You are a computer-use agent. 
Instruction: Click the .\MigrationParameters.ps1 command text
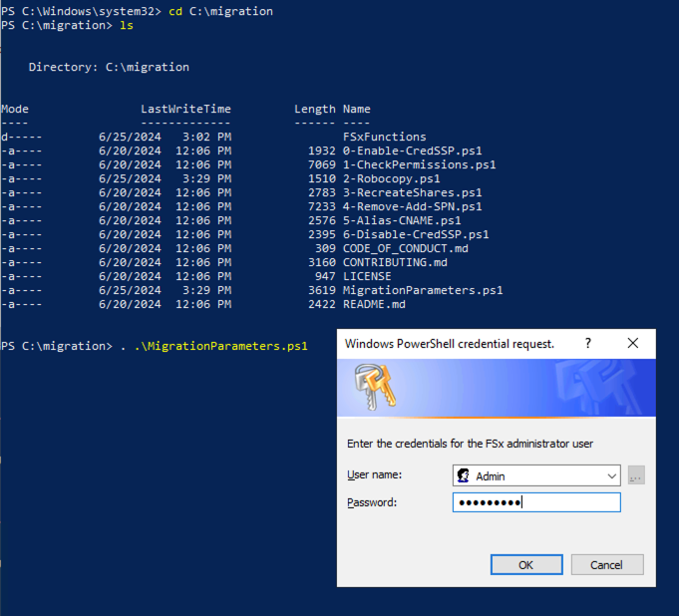220,346
